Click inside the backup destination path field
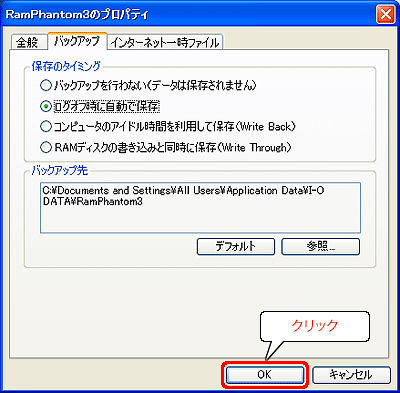Viewport: 400px width, 393px height. point(200,207)
